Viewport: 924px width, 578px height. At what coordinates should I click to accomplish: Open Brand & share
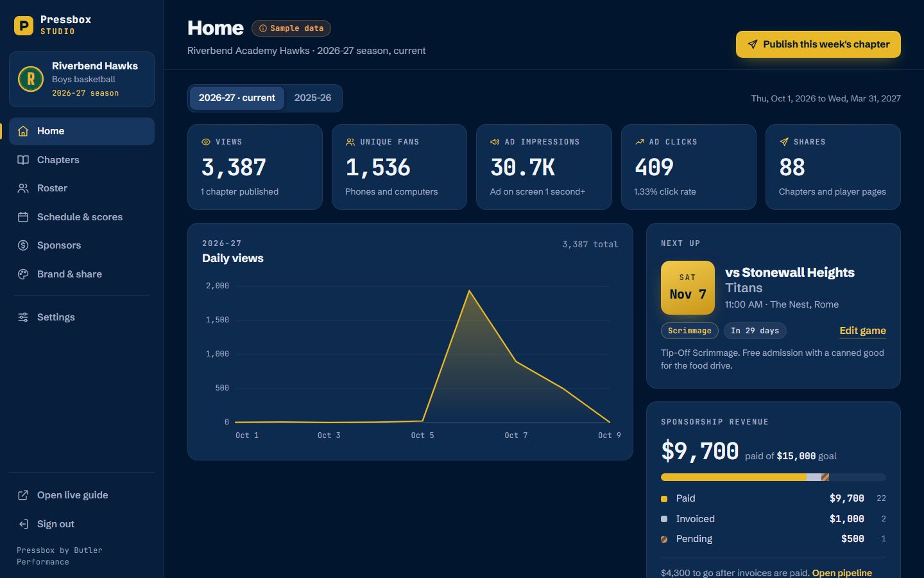tap(81, 274)
